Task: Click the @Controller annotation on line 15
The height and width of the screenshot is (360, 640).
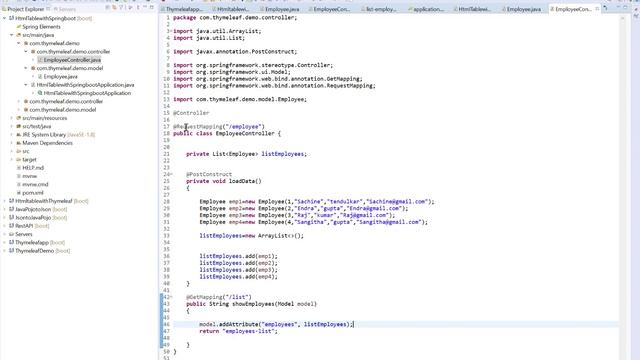Action: click(191, 113)
